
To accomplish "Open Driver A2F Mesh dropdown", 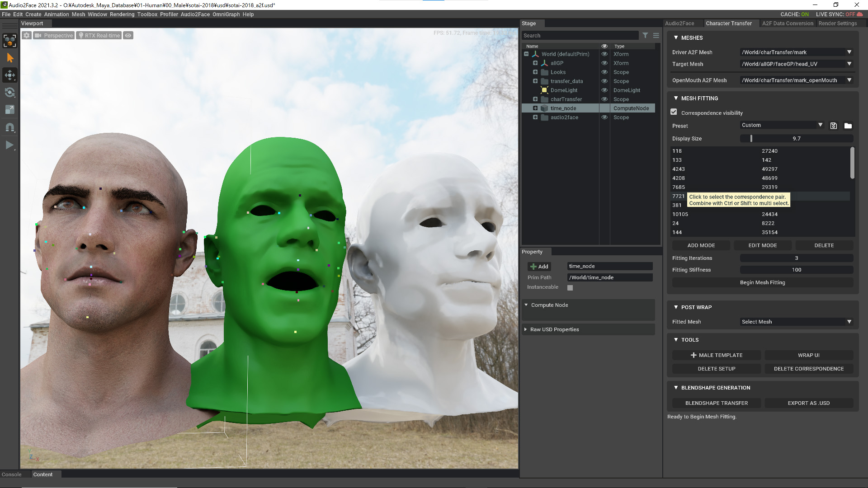I will coord(797,52).
